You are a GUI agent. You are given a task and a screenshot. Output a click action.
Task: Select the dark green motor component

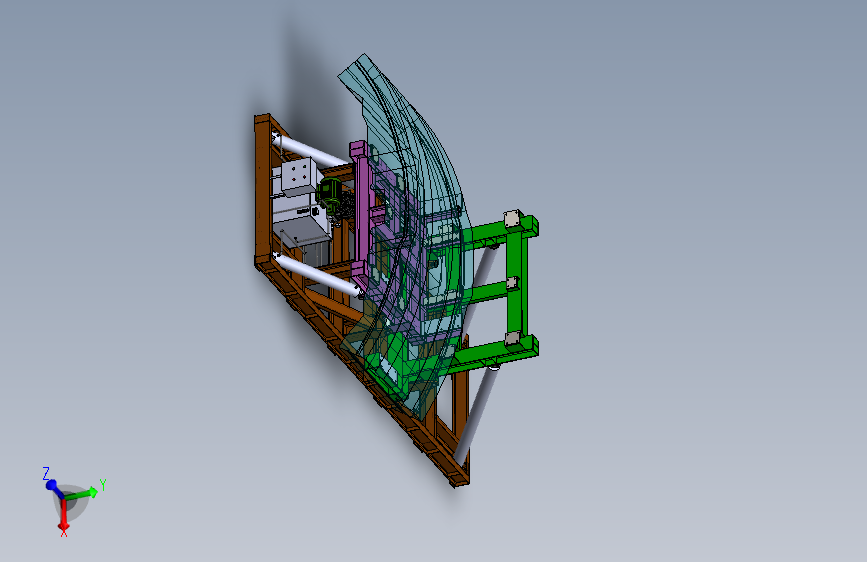[330, 194]
